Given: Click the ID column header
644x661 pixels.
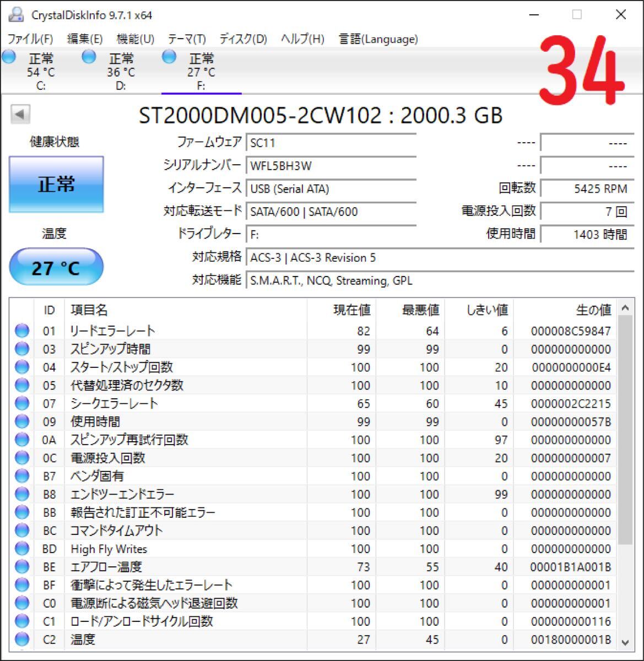Looking at the screenshot, I should pyautogui.click(x=49, y=310).
